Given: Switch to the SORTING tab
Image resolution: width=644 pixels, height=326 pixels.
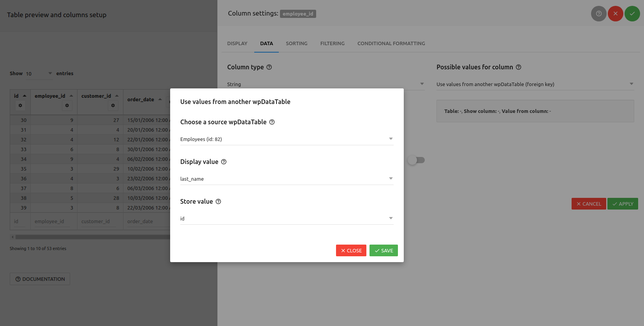Looking at the screenshot, I should [x=297, y=44].
